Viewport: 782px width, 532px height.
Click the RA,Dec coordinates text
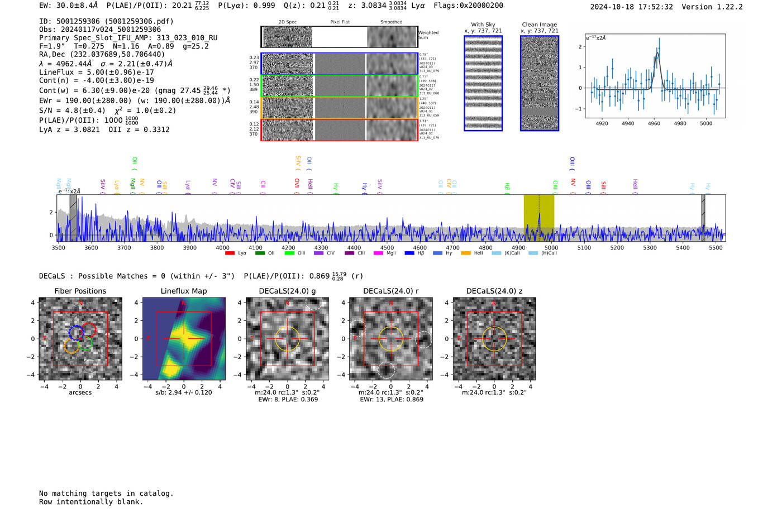point(102,55)
